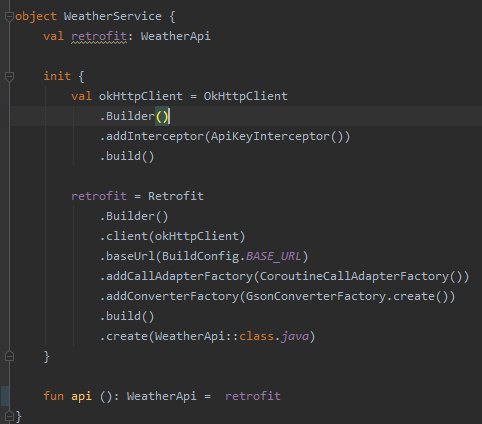Click the gutter change marker beside fun api

[5, 396]
